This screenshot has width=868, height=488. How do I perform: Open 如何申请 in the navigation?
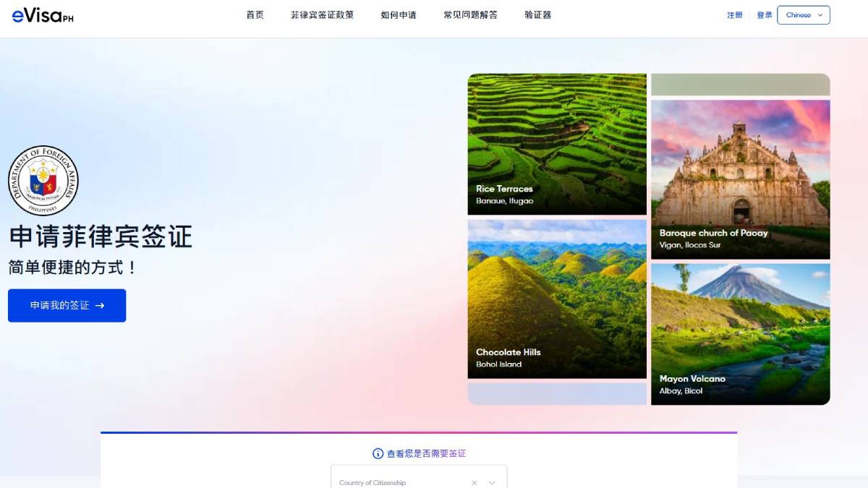tap(399, 15)
